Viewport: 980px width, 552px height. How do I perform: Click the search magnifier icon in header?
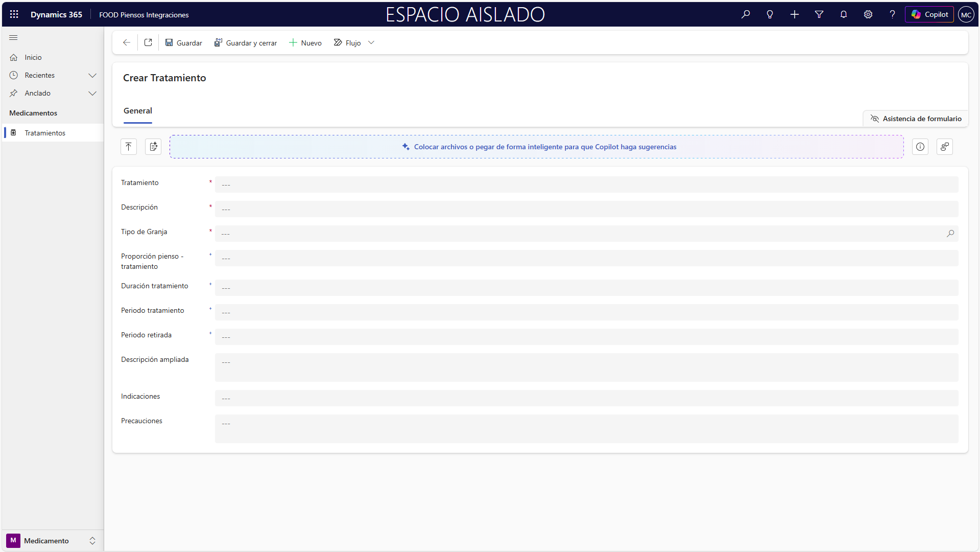746,14
